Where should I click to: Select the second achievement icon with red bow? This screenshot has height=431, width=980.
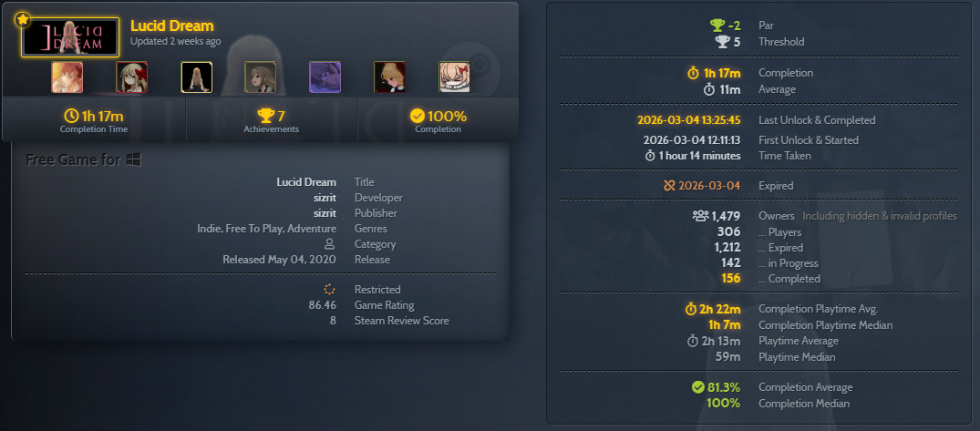point(132,77)
